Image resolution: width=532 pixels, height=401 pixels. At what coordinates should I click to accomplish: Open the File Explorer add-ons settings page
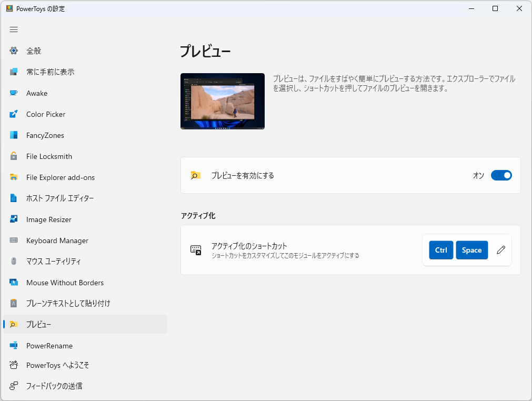point(61,177)
